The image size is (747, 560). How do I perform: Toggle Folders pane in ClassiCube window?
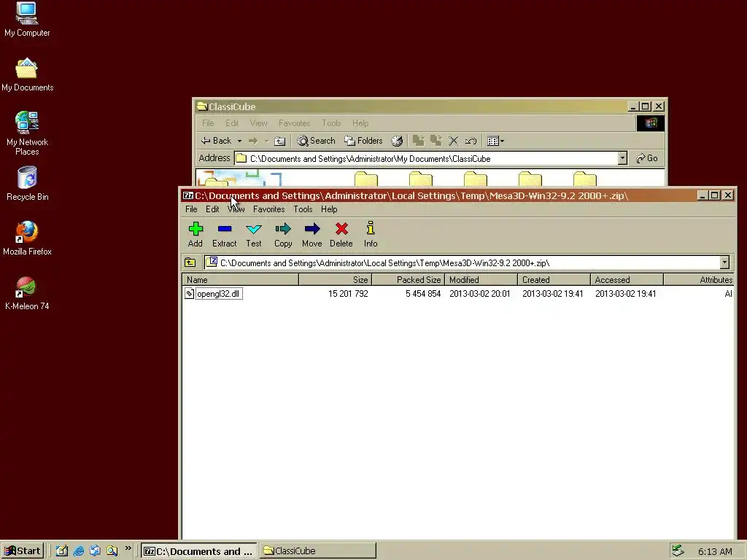[x=363, y=141]
